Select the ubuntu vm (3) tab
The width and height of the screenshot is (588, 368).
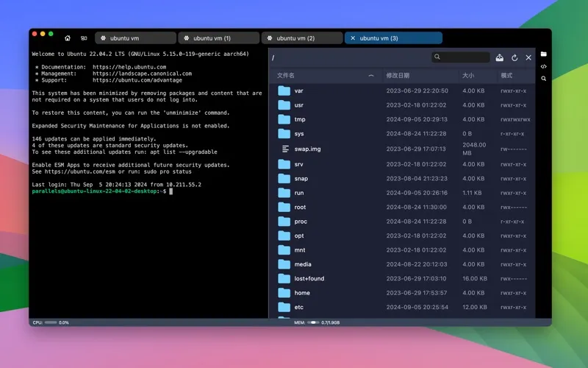pyautogui.click(x=393, y=38)
